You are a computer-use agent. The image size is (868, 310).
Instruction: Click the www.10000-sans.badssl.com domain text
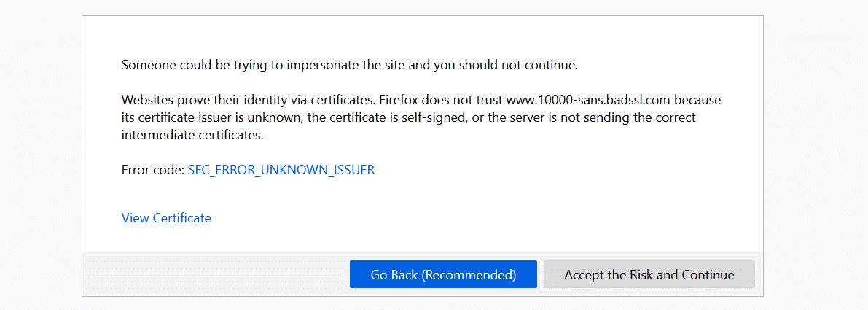coord(589,100)
